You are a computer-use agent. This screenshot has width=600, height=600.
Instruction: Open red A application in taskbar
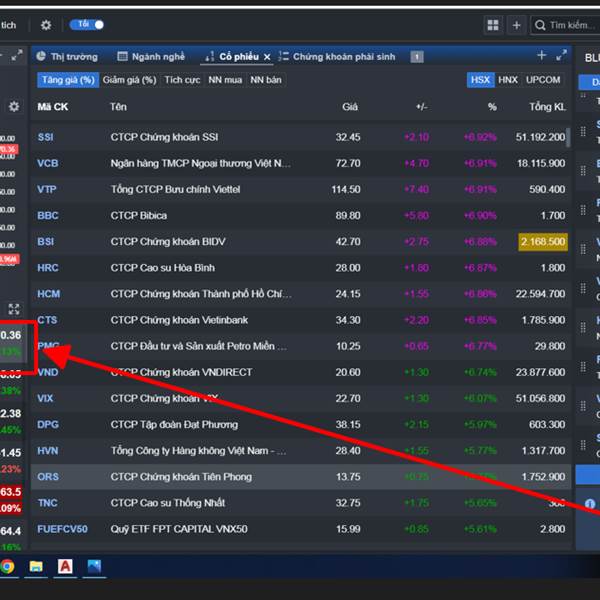65,566
